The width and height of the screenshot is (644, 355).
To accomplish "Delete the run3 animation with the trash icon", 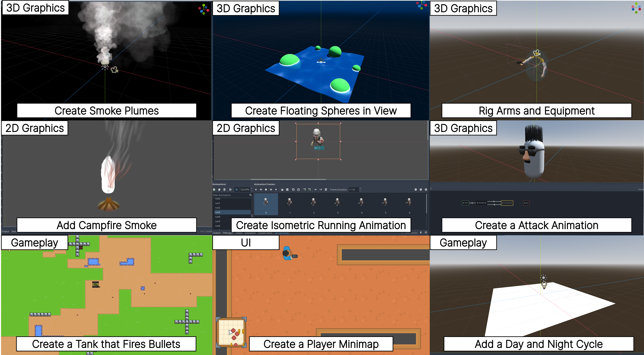I will tap(225, 190).
